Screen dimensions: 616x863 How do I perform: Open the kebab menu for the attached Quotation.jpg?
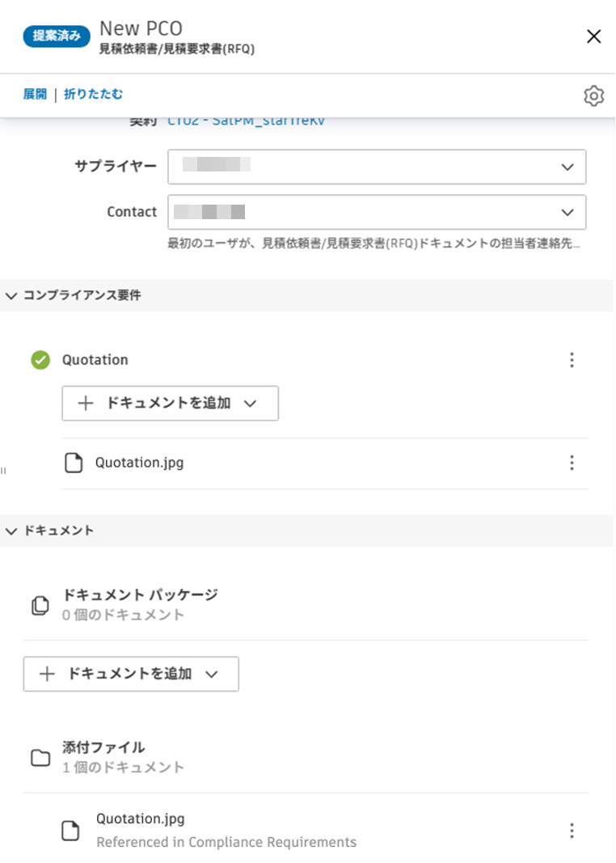point(572,830)
